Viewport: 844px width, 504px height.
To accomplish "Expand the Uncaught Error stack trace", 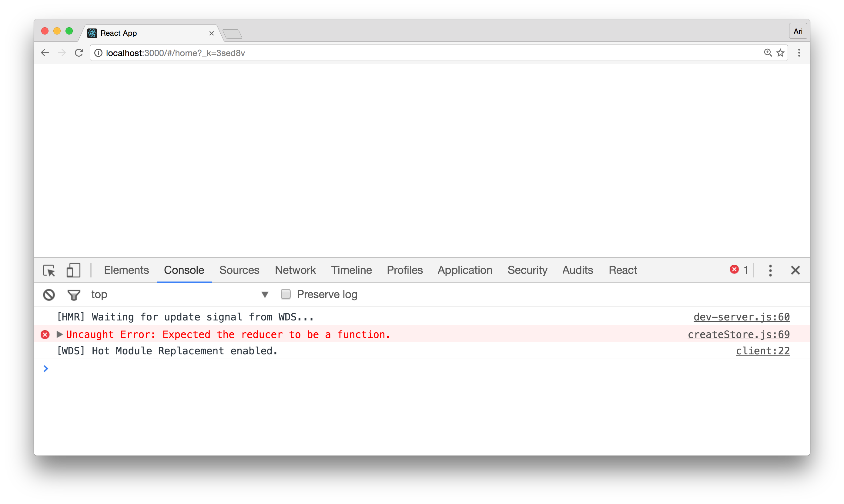I will pos(59,334).
